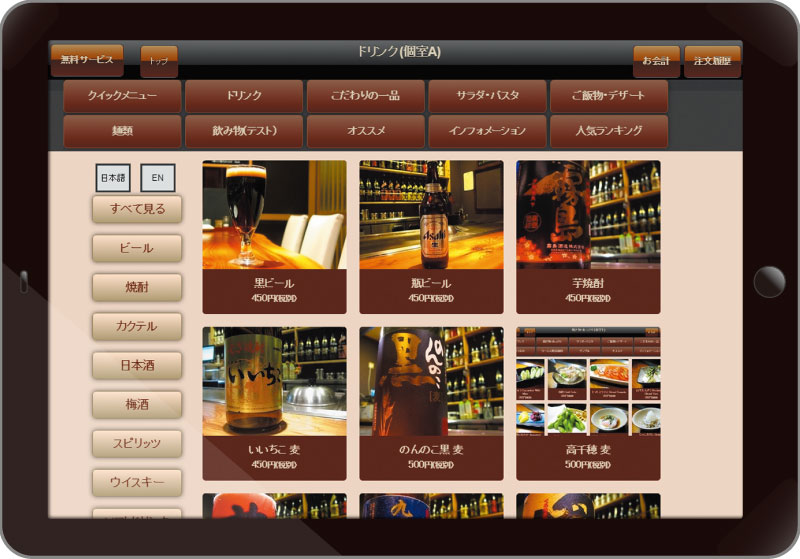Filter drinks by 梅酒

click(137, 404)
